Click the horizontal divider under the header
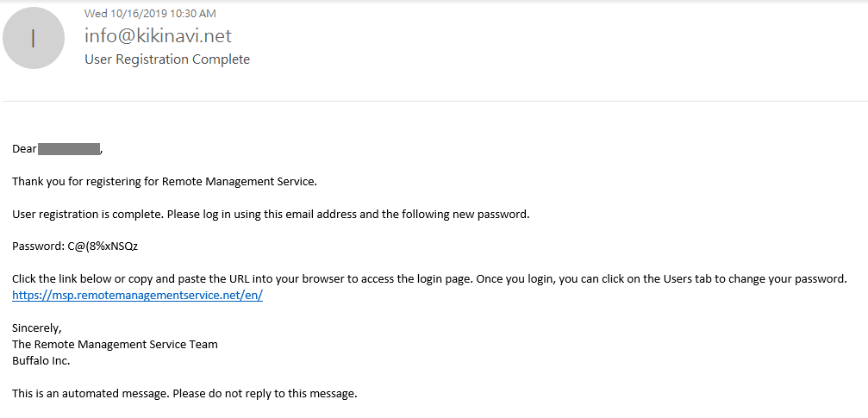 (x=434, y=102)
